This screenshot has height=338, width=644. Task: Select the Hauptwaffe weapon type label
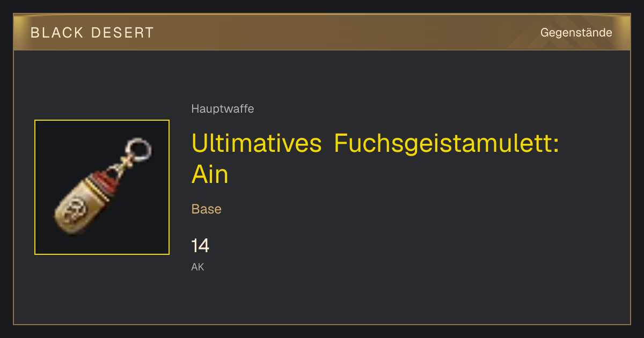coord(222,109)
